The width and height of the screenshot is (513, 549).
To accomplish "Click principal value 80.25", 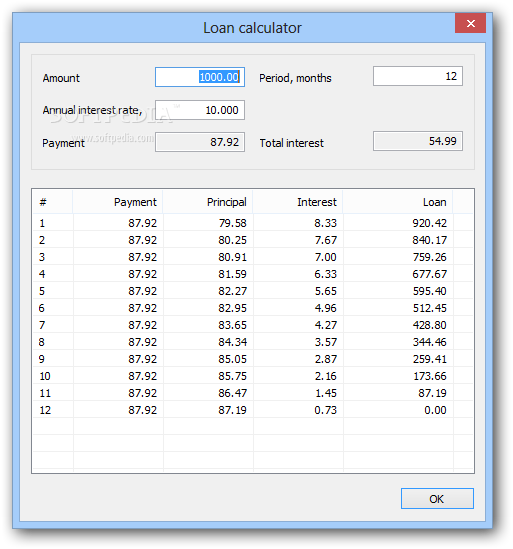I will coord(233,240).
